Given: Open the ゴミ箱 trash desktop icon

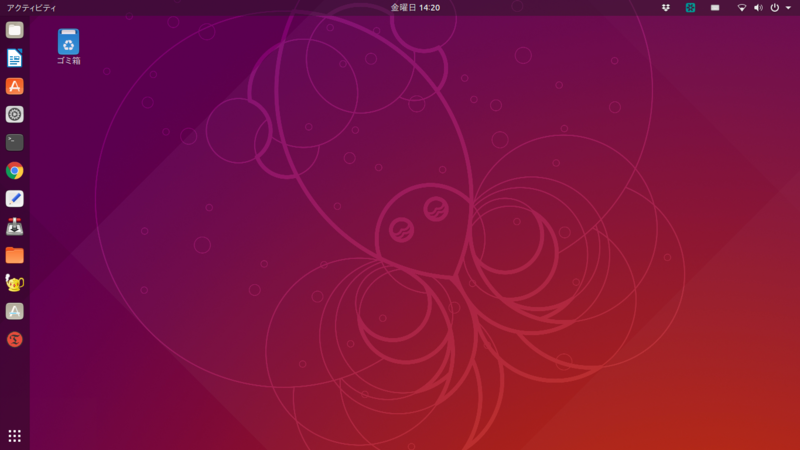Looking at the screenshot, I should 68,47.
